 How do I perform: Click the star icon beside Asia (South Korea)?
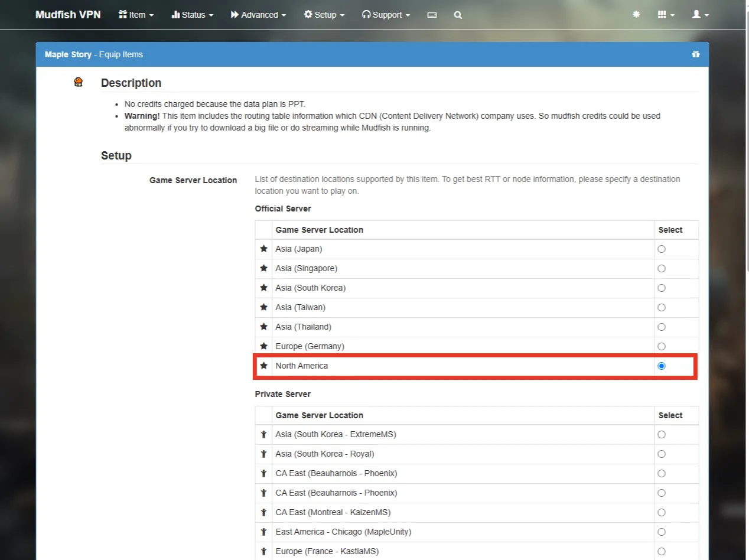coord(264,288)
